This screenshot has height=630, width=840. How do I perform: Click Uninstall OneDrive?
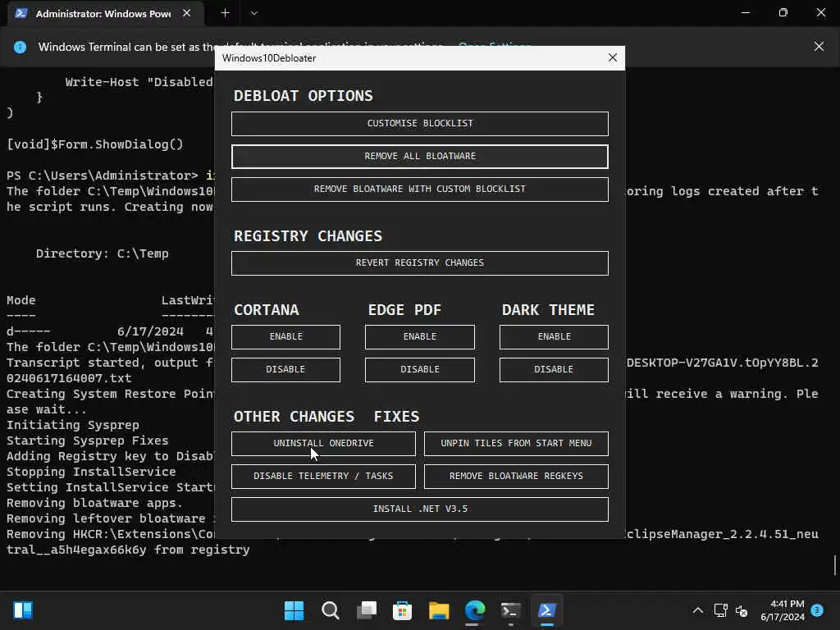click(x=323, y=443)
